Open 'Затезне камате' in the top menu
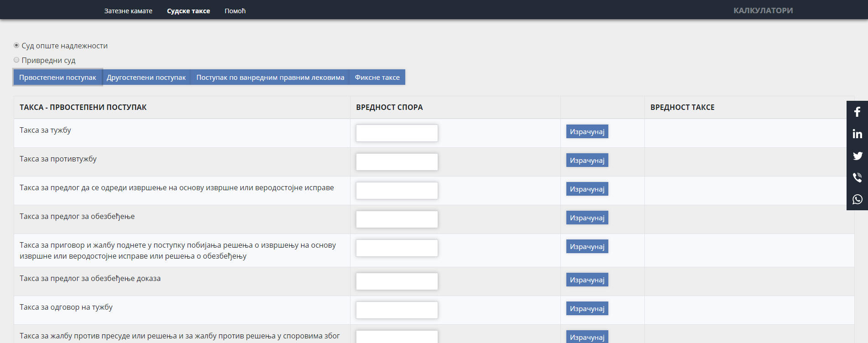The width and height of the screenshot is (868, 343). tap(128, 11)
